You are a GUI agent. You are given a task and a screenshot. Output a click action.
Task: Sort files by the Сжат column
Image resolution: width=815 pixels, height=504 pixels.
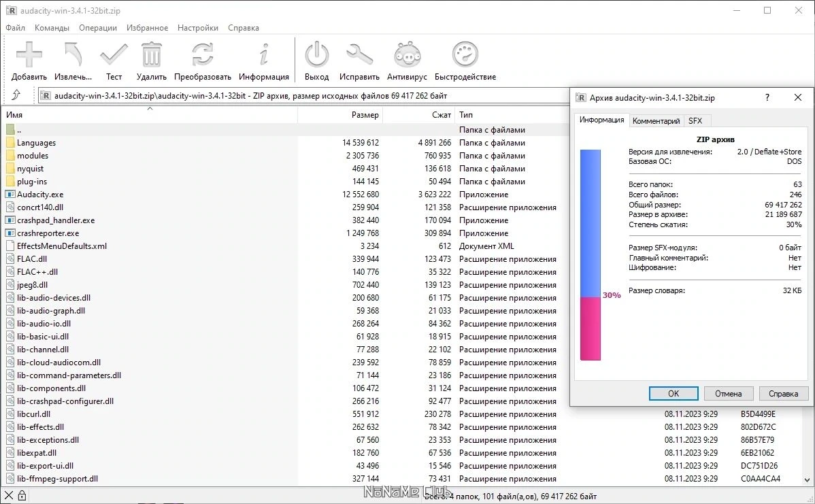pyautogui.click(x=419, y=114)
